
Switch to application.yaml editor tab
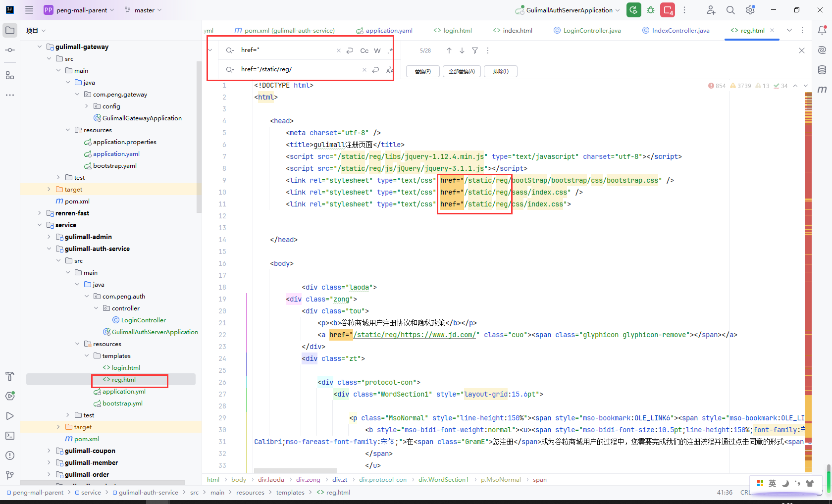pos(384,30)
